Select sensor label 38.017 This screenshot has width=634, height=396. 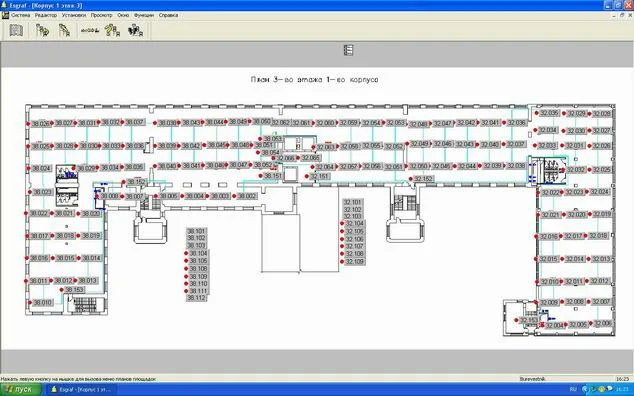[x=40, y=236]
